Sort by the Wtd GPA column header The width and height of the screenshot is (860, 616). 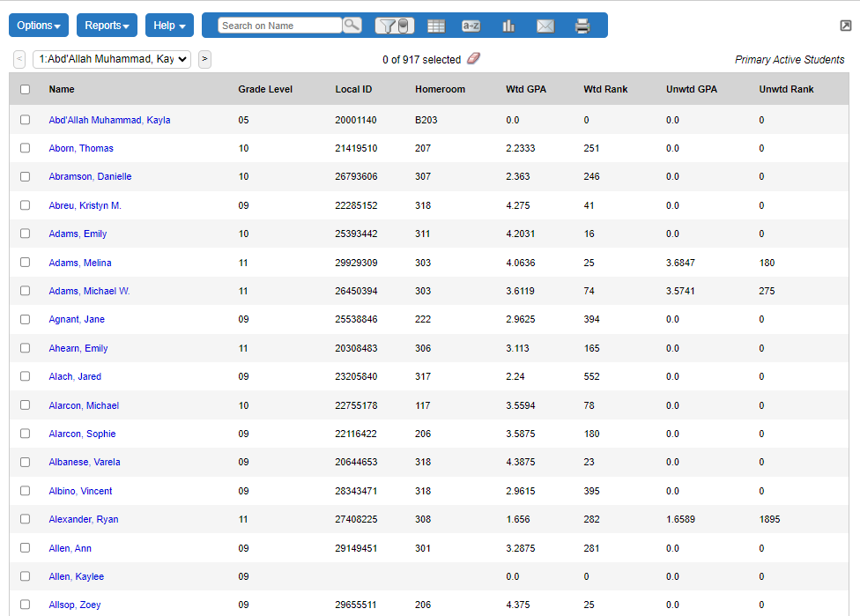(x=525, y=89)
